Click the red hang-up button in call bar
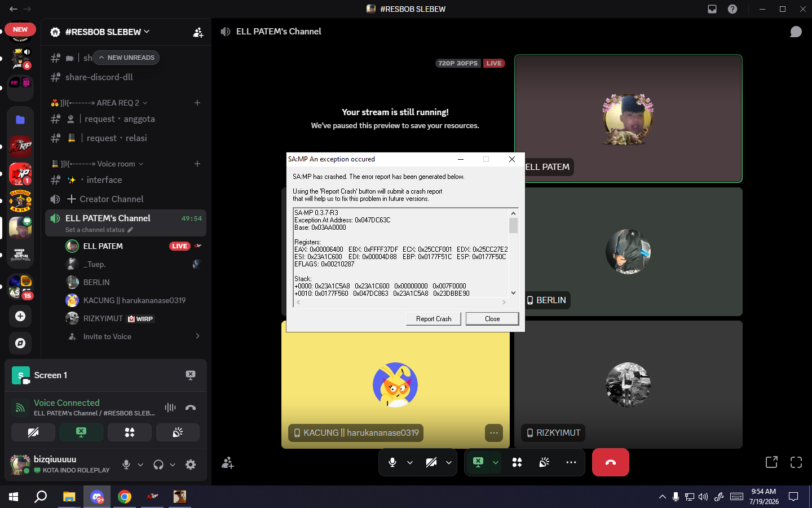 (611, 462)
